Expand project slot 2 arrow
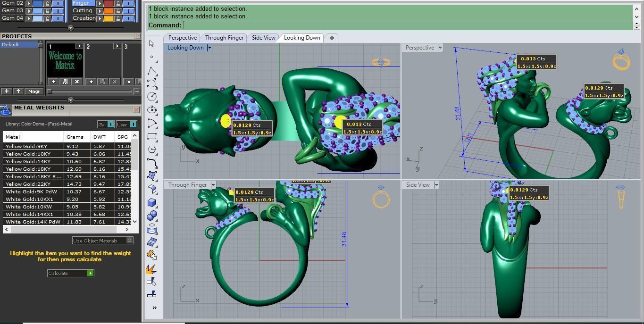 tap(117, 46)
